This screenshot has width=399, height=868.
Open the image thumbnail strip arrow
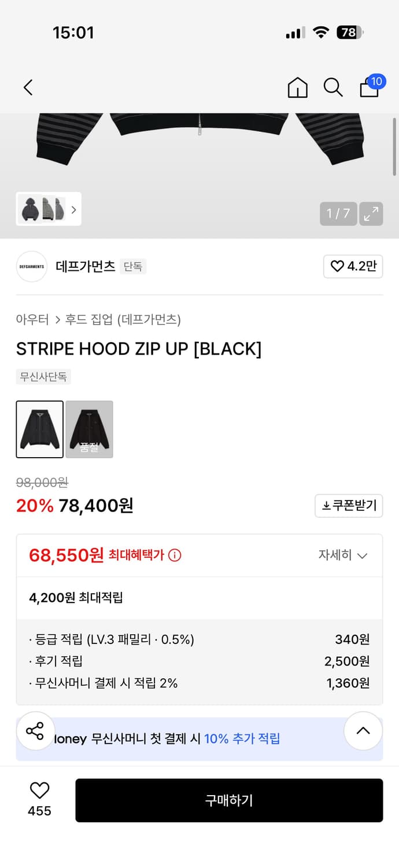click(x=73, y=209)
